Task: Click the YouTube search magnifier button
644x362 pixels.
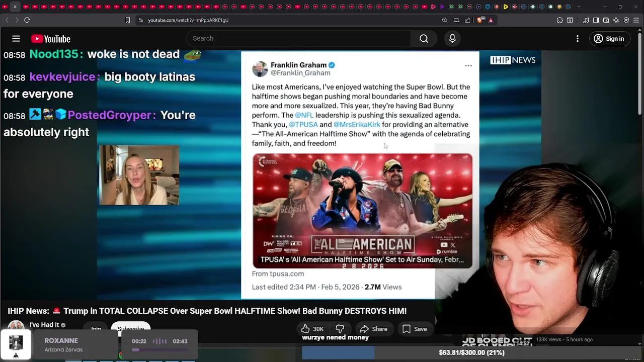Action: click(x=424, y=39)
